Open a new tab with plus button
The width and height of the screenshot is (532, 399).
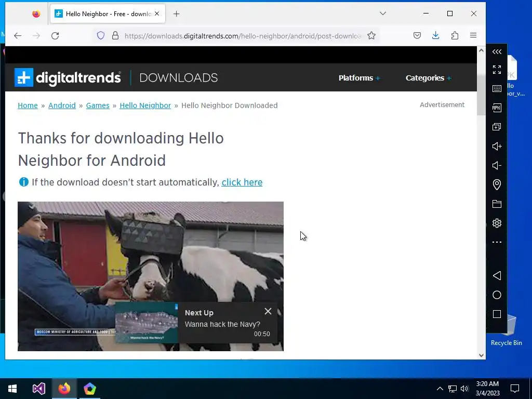coord(177,14)
